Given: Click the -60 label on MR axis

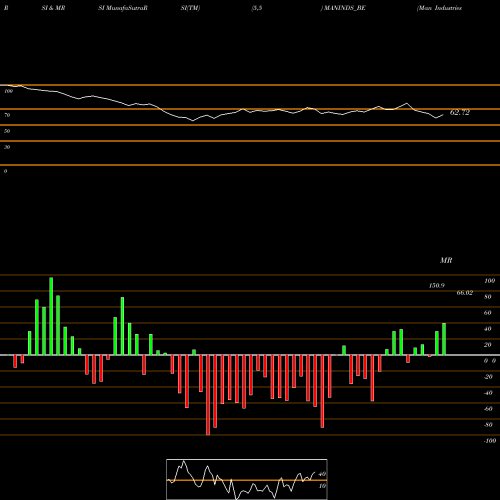Looking at the screenshot, I should pos(488,409).
